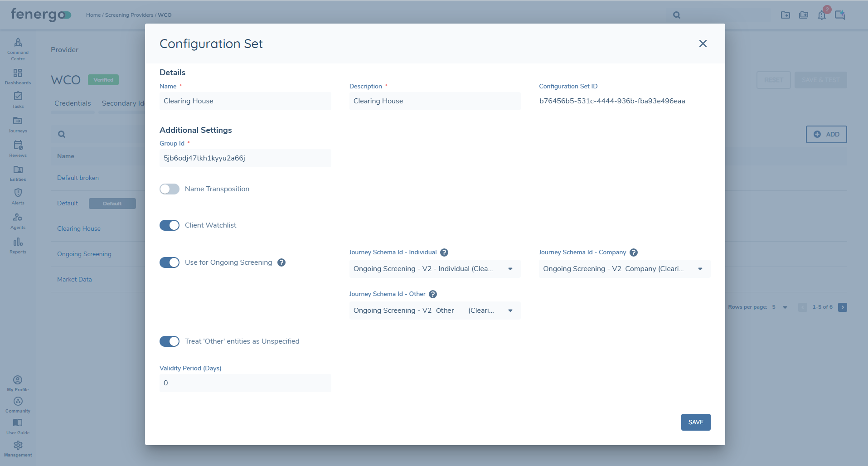Show help for Journey Schema Id Individual
Image resolution: width=868 pixels, height=466 pixels.
tap(444, 252)
